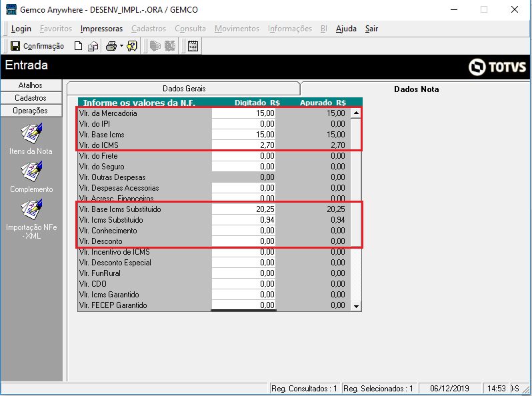Screen dimensions: 532x396
Task: Open Itens da Nota shortcut
Action: pyautogui.click(x=31, y=139)
